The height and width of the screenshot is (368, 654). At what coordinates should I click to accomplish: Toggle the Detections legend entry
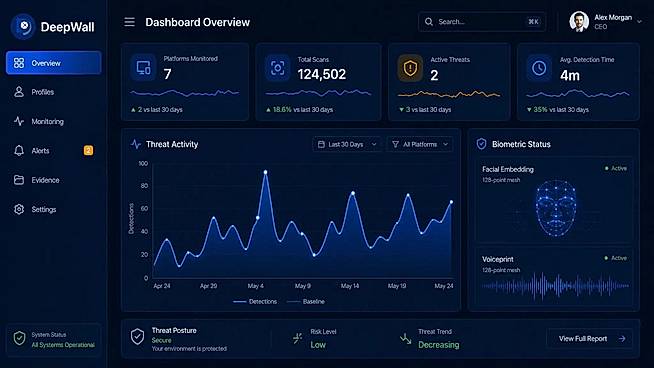255,301
